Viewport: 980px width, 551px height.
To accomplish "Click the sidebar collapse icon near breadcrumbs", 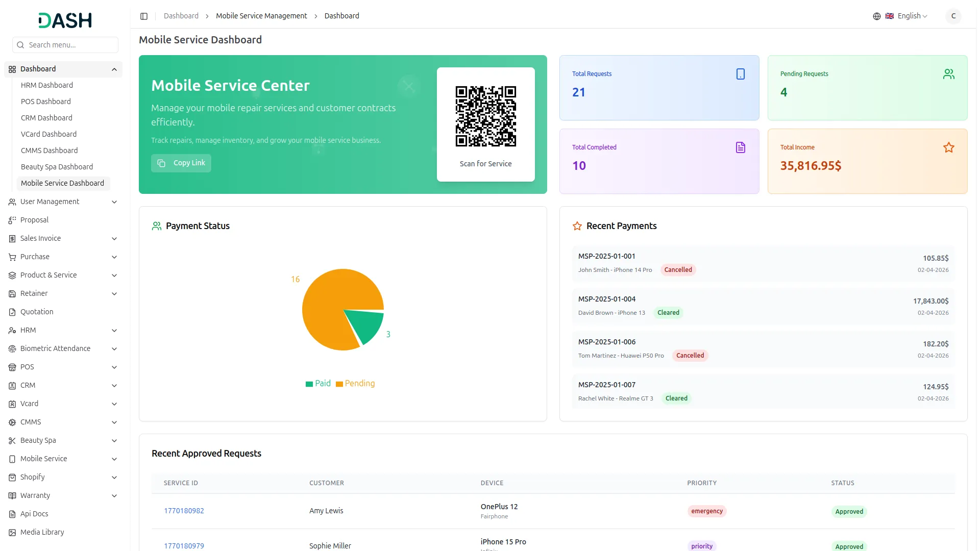I will point(144,16).
